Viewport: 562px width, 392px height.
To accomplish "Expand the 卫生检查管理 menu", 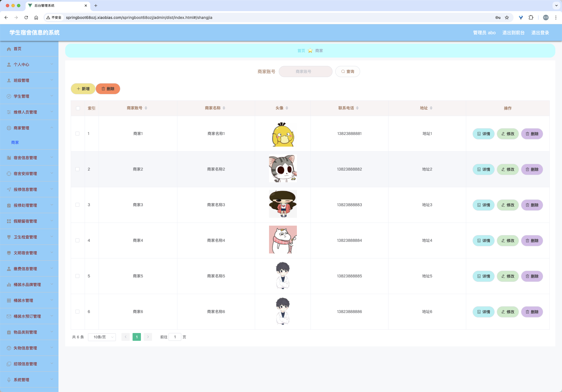I will [29, 237].
